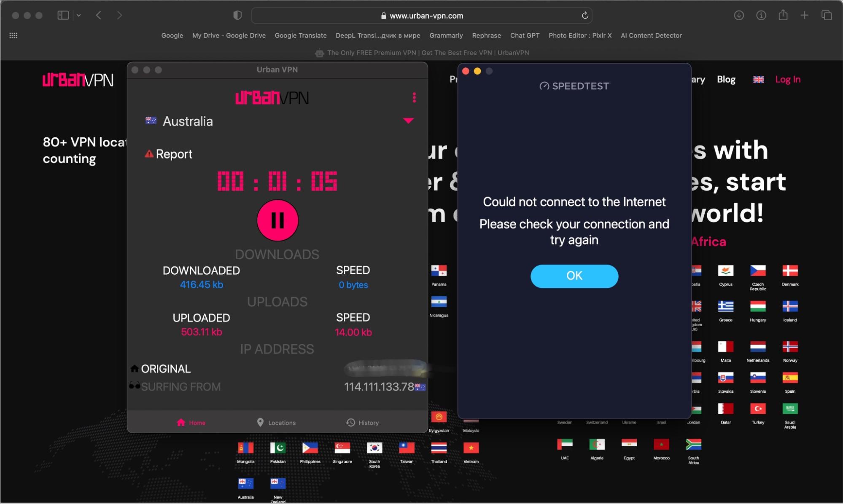This screenshot has width=843, height=504.
Task: Show tab overview icon in Safari
Action: 827,16
